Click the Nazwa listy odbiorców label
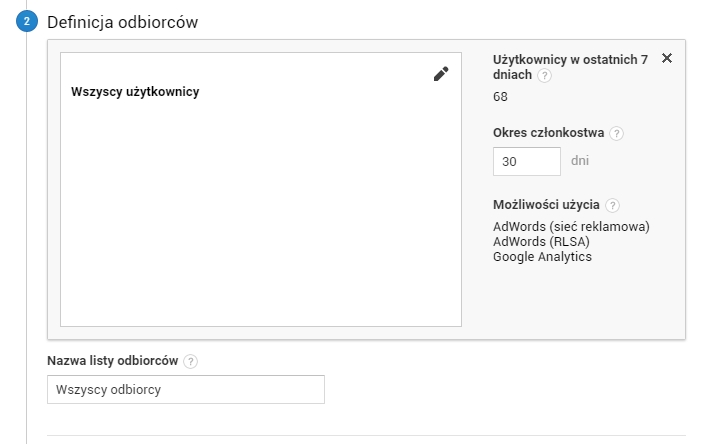Viewport: 712px width, 444px height. (113, 361)
